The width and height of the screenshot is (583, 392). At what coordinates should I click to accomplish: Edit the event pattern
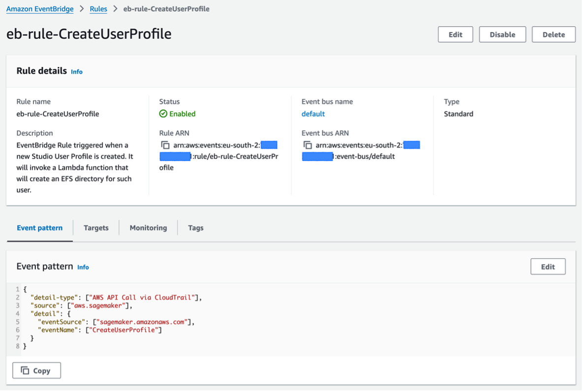(x=548, y=267)
